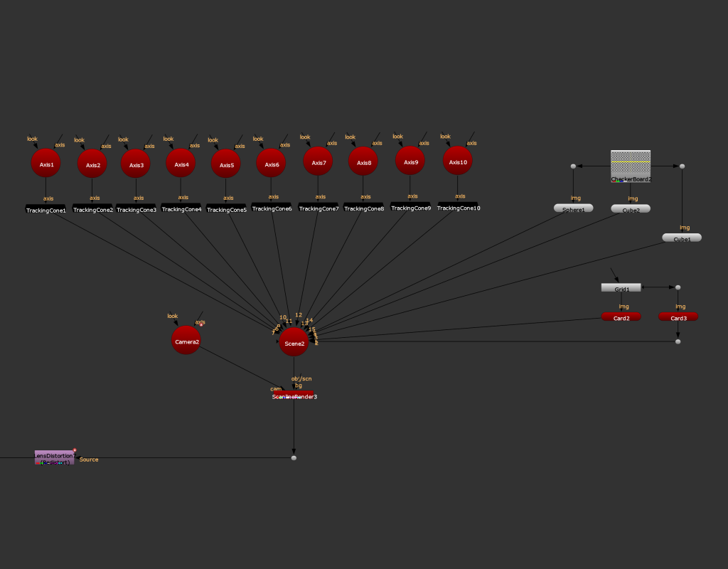Screen dimensions: 728x569
Task: Click input number 12 on Scene2
Action: [x=299, y=315]
